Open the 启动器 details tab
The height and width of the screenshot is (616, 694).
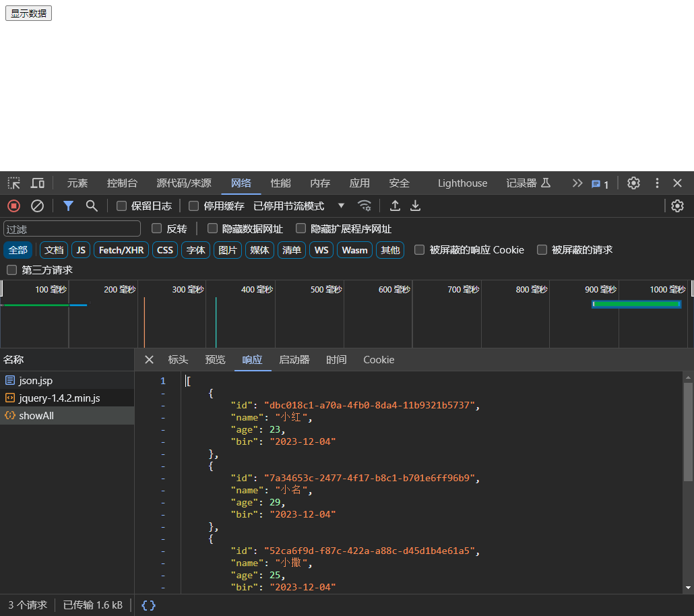coord(294,360)
